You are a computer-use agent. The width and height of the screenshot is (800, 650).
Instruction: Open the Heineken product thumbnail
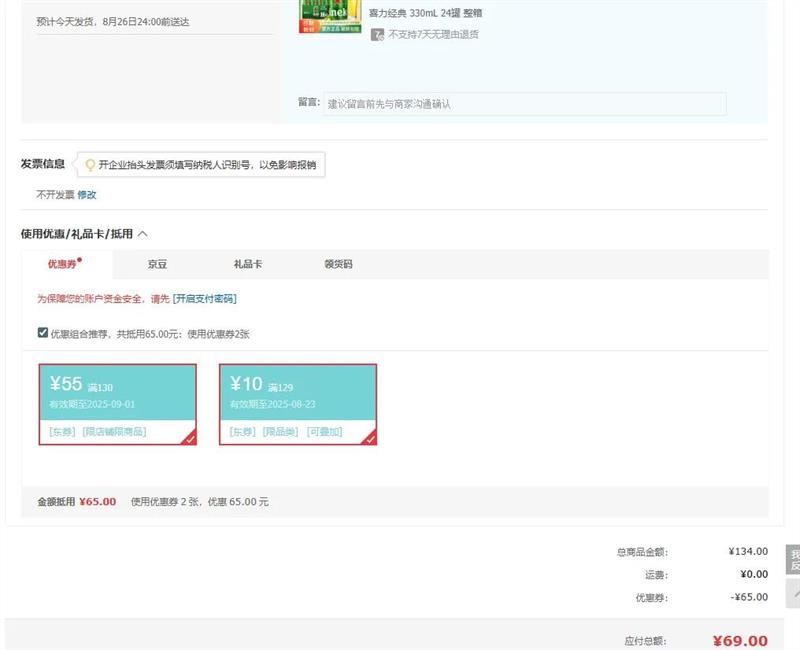click(x=330, y=17)
